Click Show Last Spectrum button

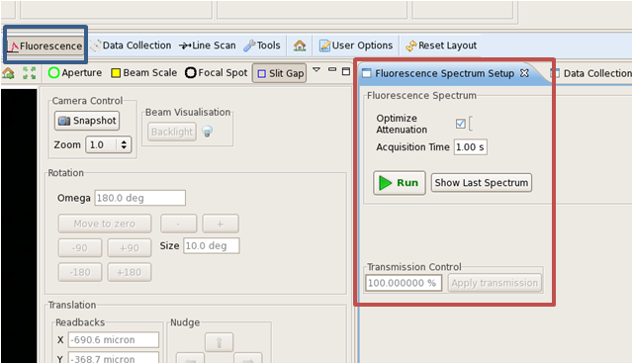pyautogui.click(x=482, y=183)
